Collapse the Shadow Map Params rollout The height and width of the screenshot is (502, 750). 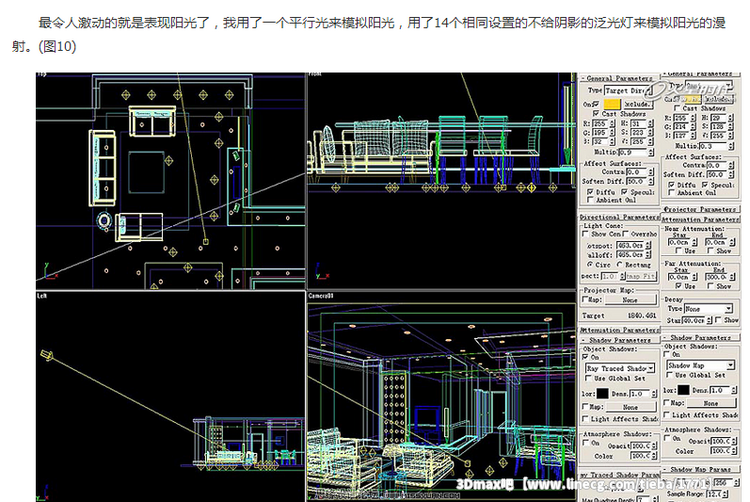[700, 469]
